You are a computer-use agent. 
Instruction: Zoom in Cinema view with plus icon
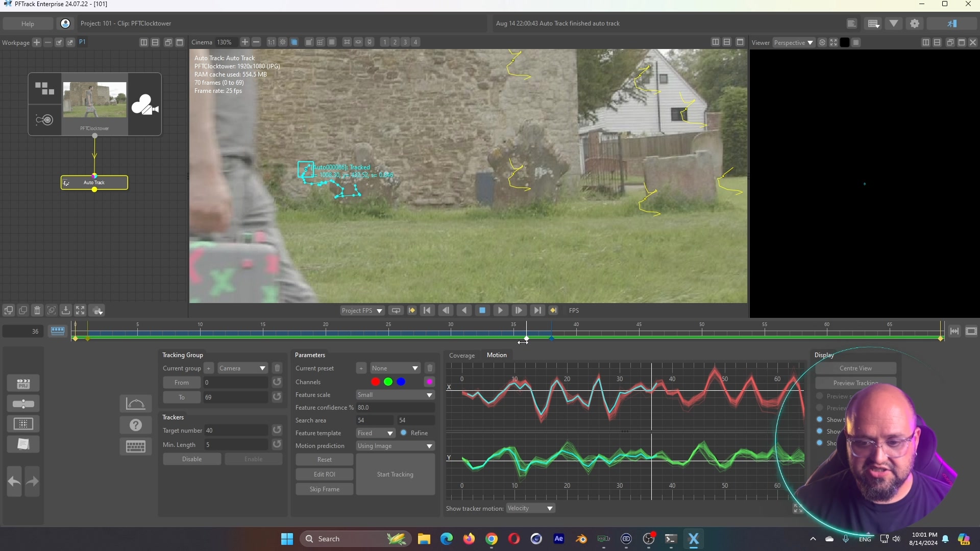tap(245, 42)
